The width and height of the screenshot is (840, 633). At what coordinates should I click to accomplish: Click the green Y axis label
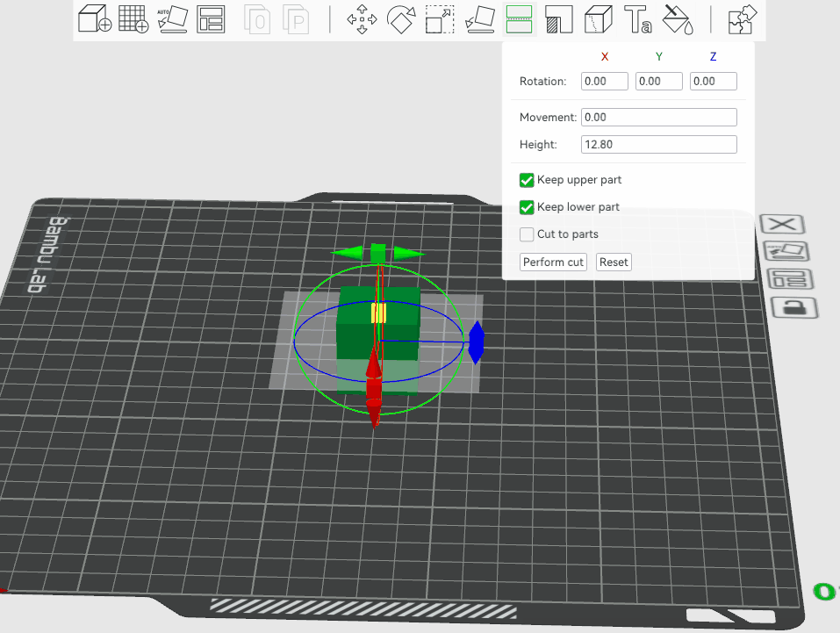click(x=659, y=57)
